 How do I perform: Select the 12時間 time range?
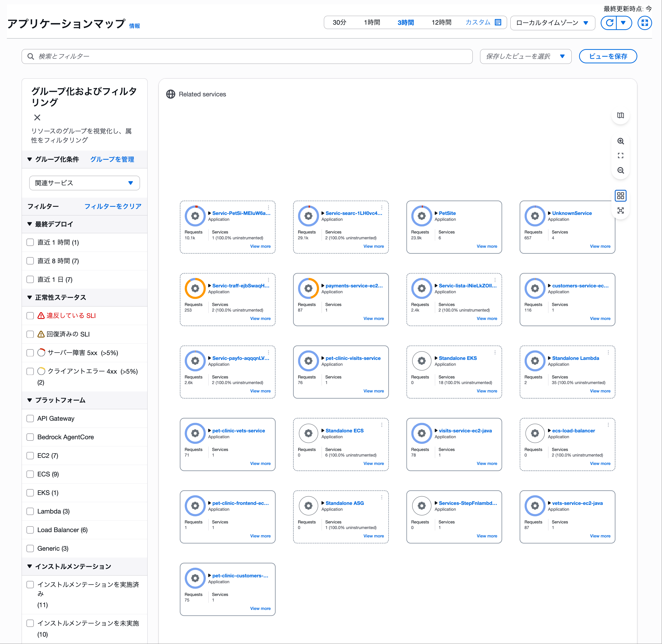tap(441, 22)
